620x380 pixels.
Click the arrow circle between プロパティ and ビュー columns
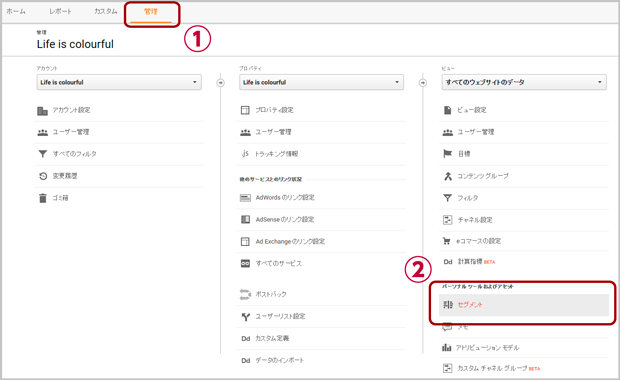point(423,83)
